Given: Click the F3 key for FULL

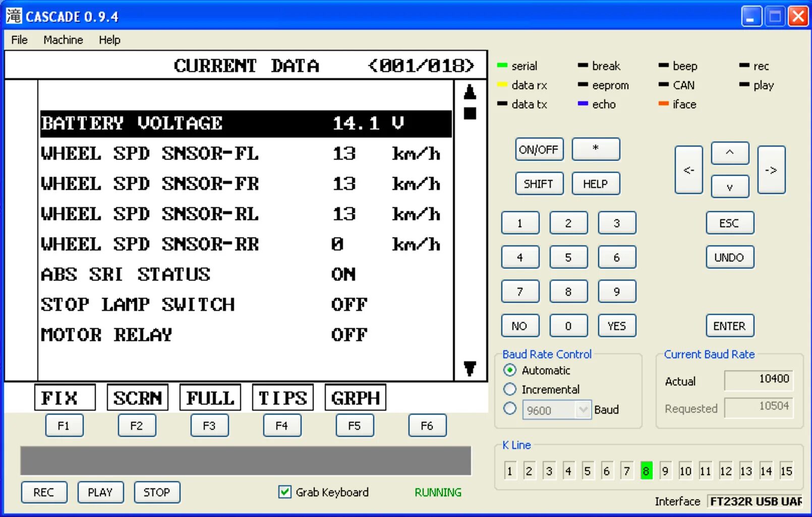Looking at the screenshot, I should pos(209,425).
